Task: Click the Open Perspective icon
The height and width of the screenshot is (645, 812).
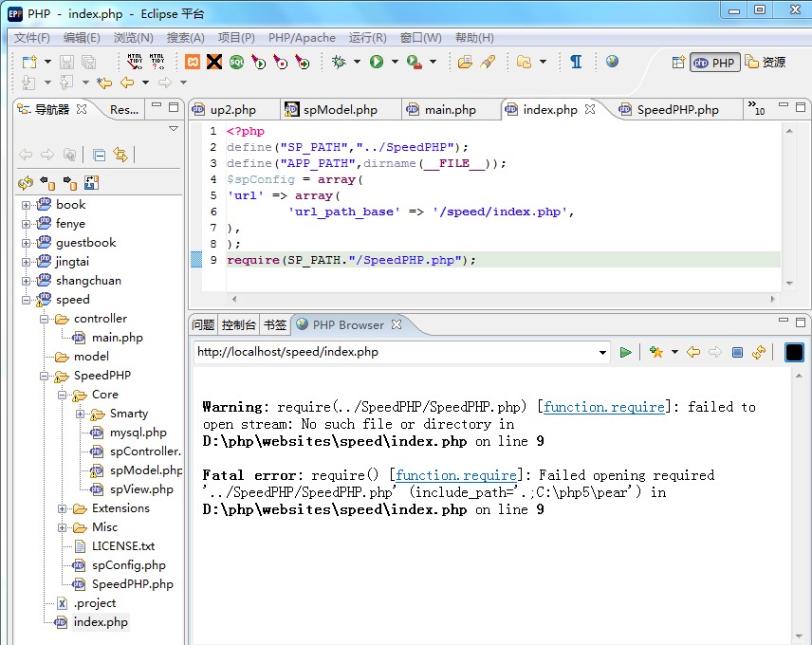Action: click(x=678, y=63)
